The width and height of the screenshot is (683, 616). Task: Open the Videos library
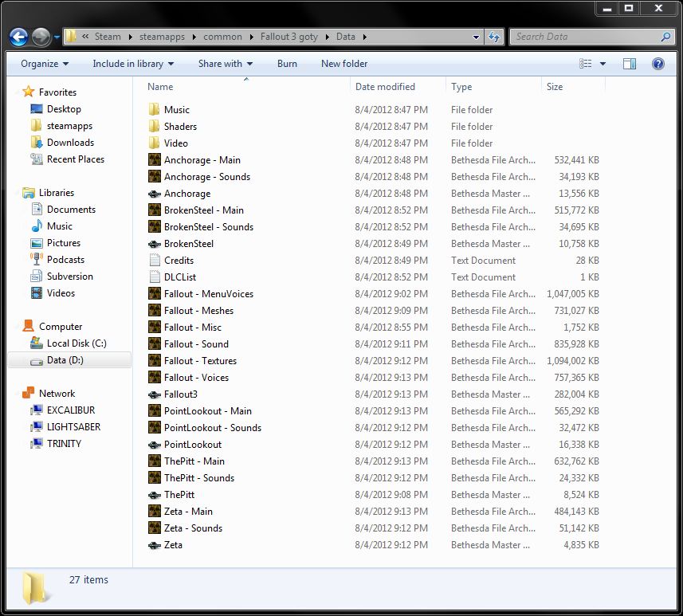61,293
